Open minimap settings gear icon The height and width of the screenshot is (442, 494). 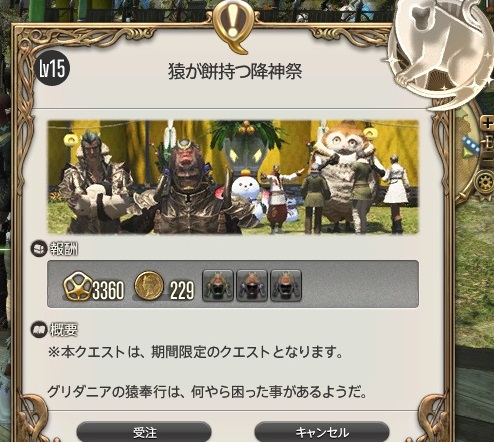click(x=484, y=183)
